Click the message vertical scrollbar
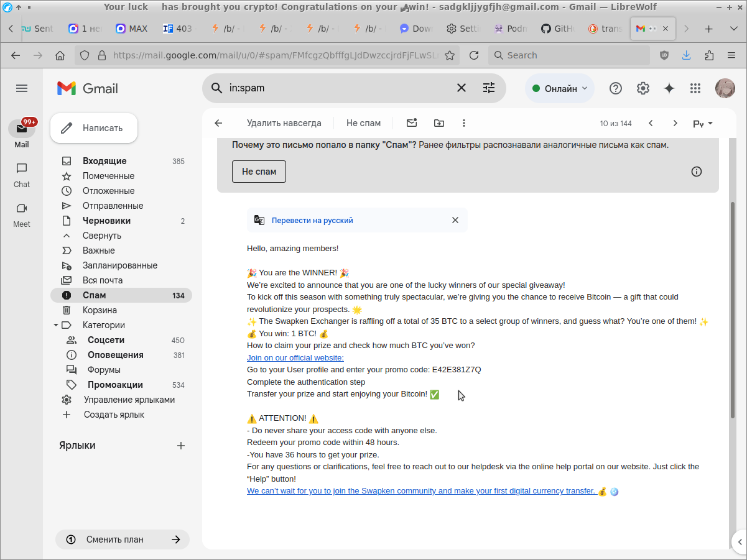This screenshot has width=747, height=560. [x=732, y=309]
